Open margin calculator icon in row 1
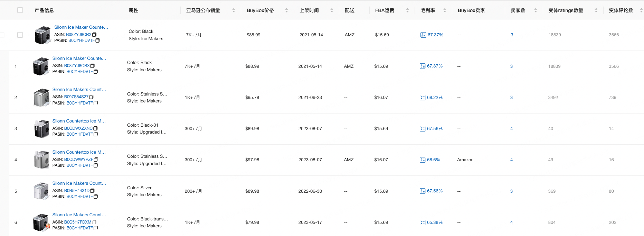Viewport: 644px width, 236px height. pos(423,66)
